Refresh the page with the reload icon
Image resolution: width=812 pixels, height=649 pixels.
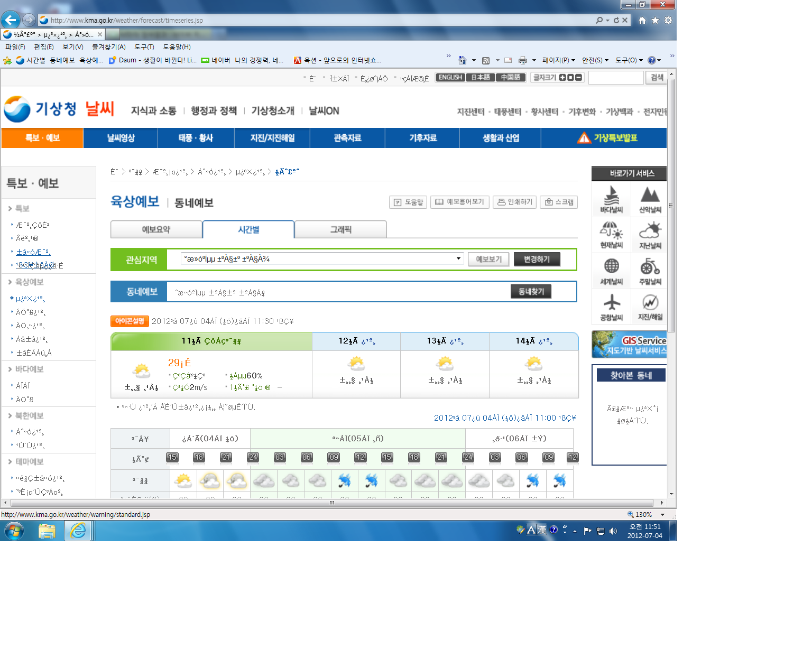point(616,20)
